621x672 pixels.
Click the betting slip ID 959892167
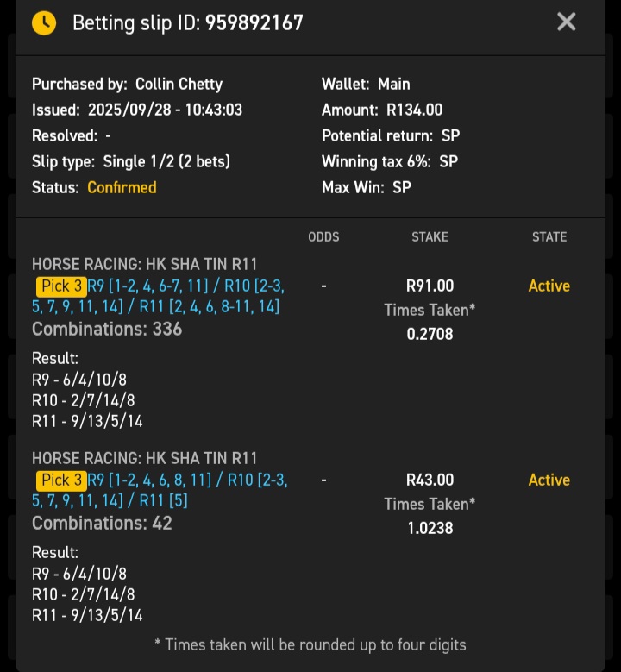tap(254, 23)
